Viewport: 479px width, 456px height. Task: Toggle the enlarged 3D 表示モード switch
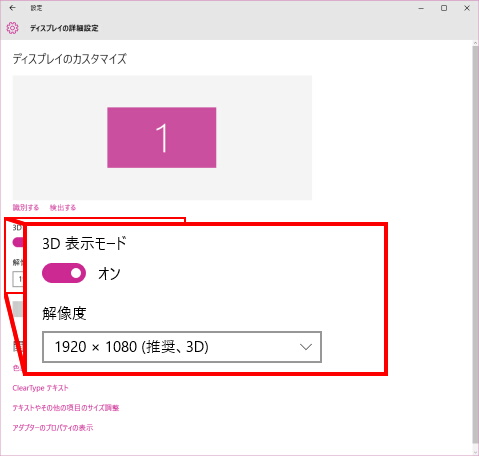(x=64, y=273)
